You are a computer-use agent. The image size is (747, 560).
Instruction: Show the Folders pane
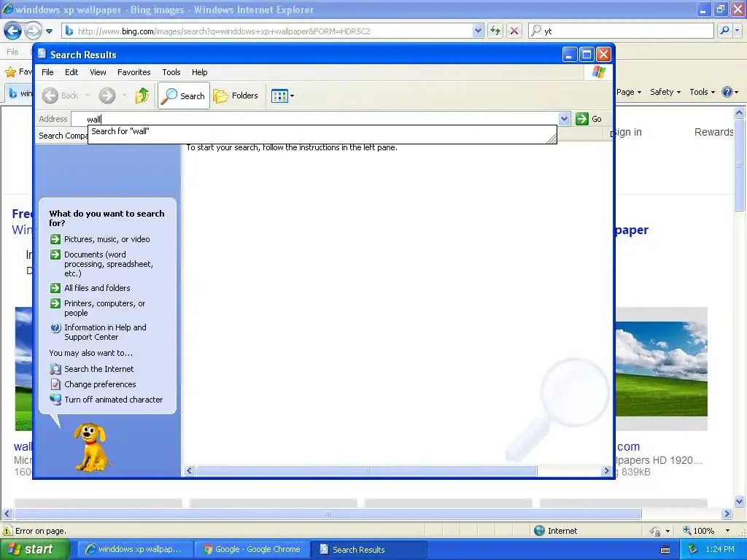click(x=236, y=96)
